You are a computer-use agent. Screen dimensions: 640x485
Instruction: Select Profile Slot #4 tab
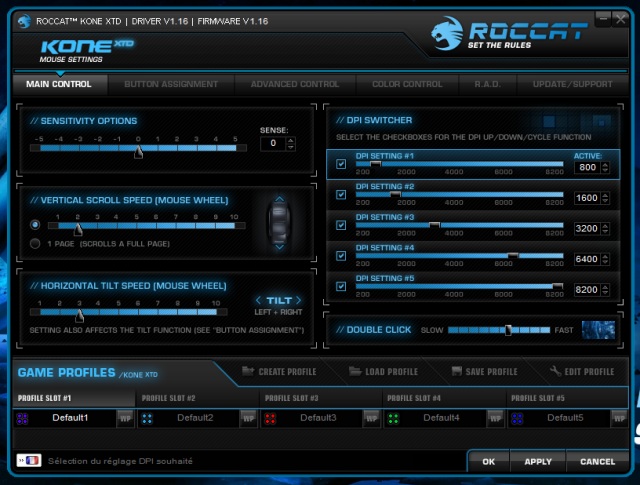click(x=444, y=398)
